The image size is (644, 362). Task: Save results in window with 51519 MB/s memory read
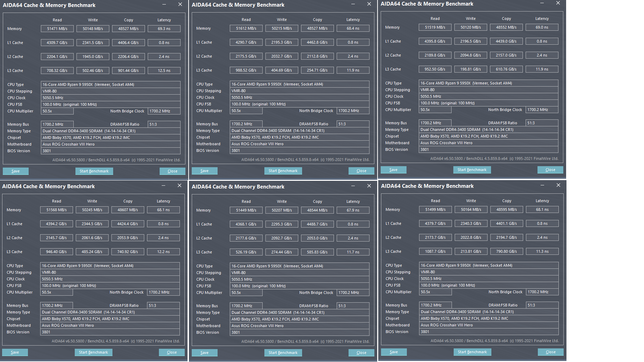point(394,170)
